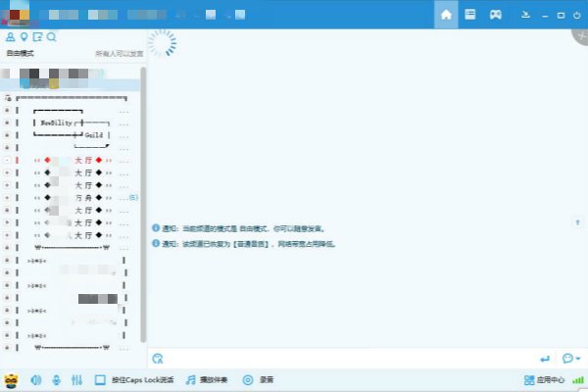Open the channel list icon in title bar

469,15
